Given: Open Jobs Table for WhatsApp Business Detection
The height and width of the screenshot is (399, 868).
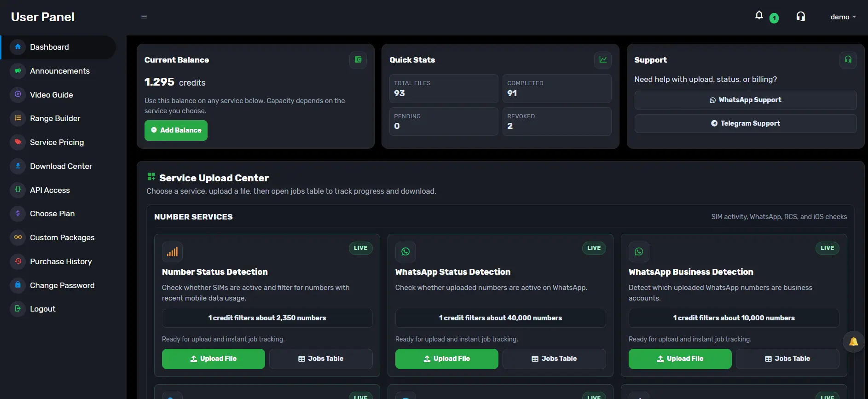Looking at the screenshot, I should (x=787, y=359).
